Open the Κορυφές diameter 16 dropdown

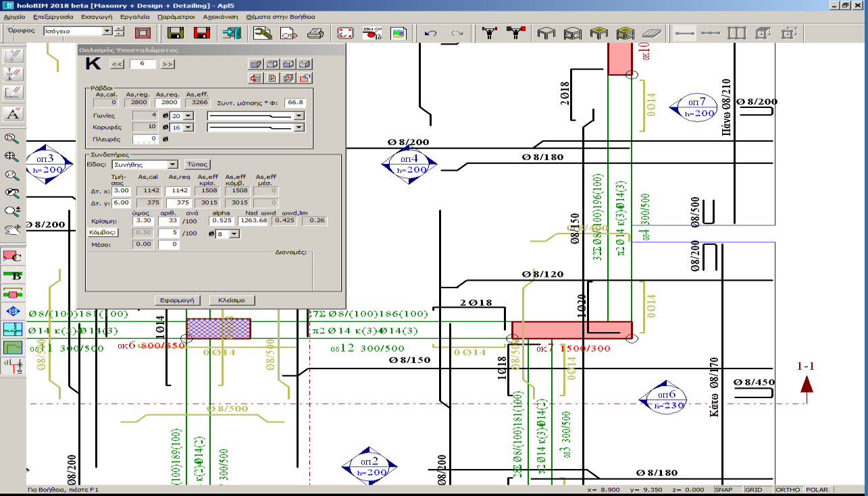click(x=188, y=128)
